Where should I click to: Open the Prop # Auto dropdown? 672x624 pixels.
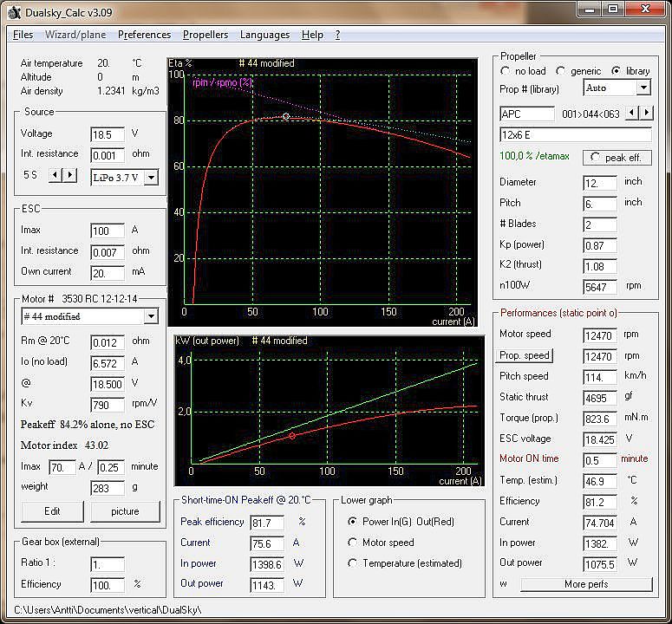[x=643, y=88]
